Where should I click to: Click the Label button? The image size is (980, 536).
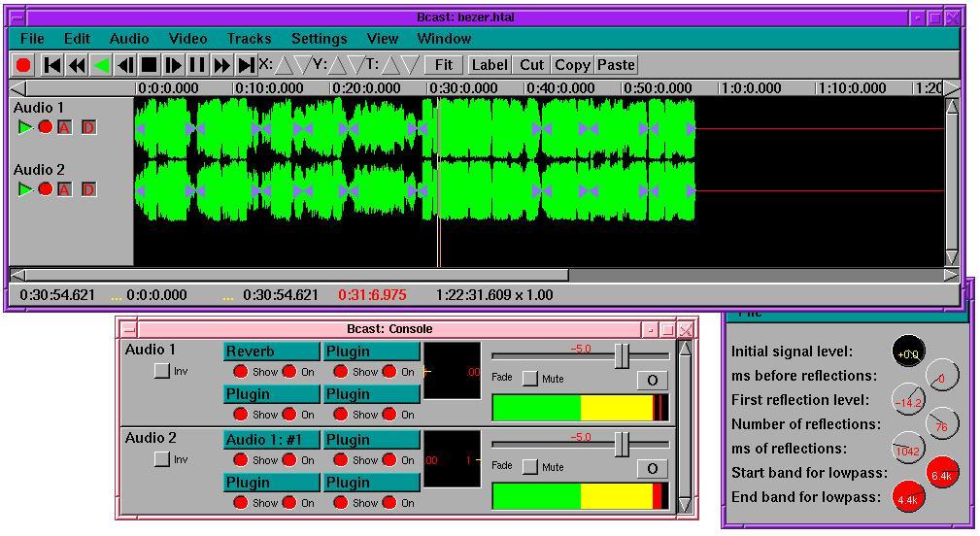[489, 65]
